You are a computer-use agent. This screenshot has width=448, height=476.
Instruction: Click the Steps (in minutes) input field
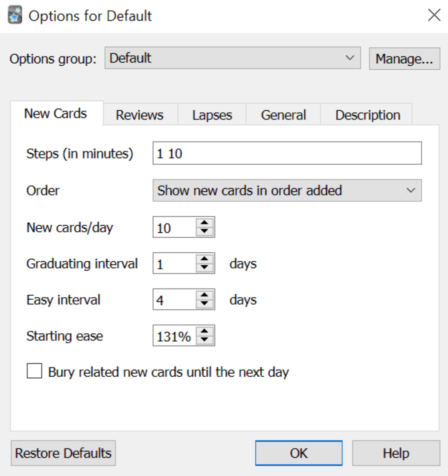coord(287,153)
